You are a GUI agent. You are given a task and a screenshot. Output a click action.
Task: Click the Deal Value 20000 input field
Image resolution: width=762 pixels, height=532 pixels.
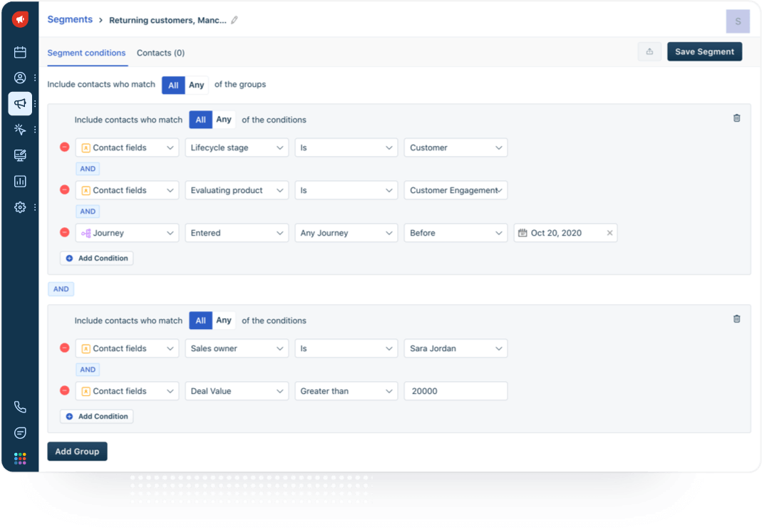point(455,391)
